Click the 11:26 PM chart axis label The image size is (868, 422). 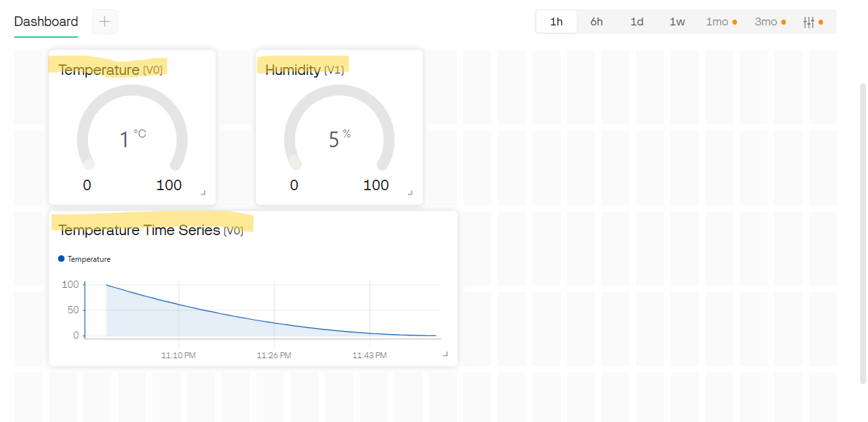click(x=274, y=356)
